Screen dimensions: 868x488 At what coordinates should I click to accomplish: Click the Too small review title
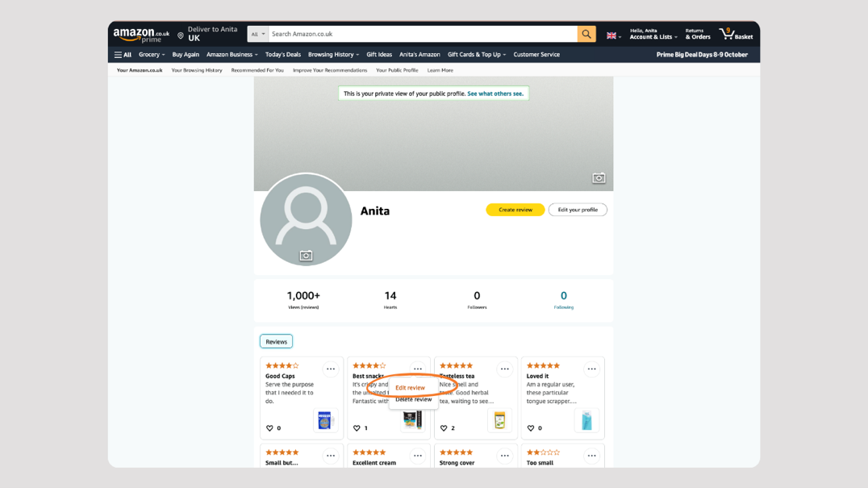coord(540,463)
